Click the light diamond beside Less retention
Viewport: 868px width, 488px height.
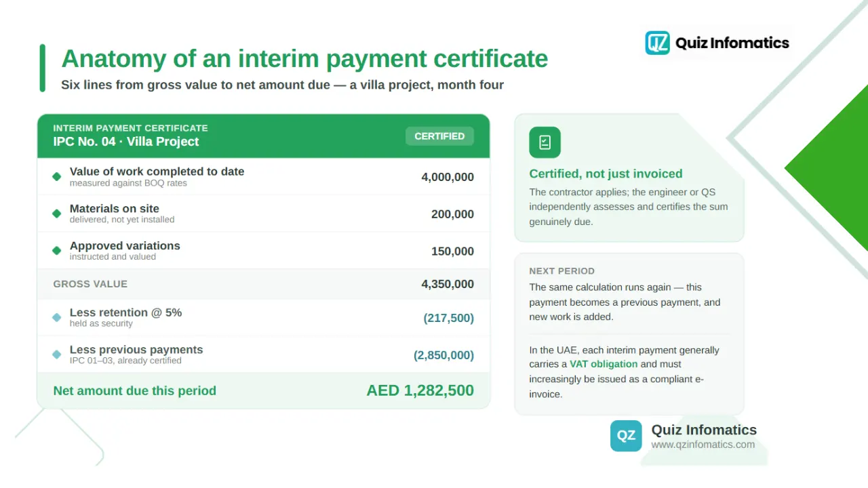(x=57, y=317)
